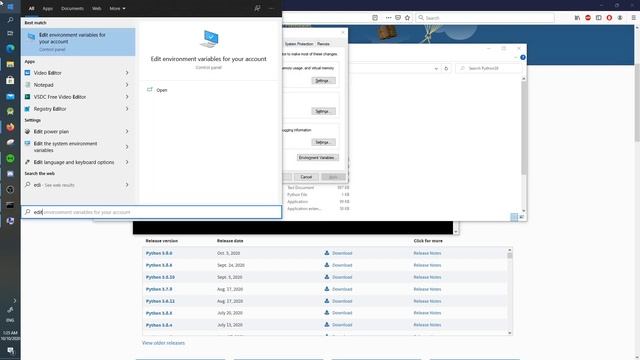Click the Registry Editor result icon
This screenshot has width=640, height=360.
(27, 109)
